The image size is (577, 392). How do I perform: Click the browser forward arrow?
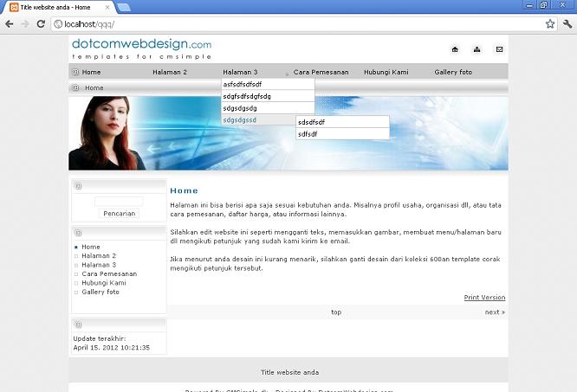pos(25,24)
